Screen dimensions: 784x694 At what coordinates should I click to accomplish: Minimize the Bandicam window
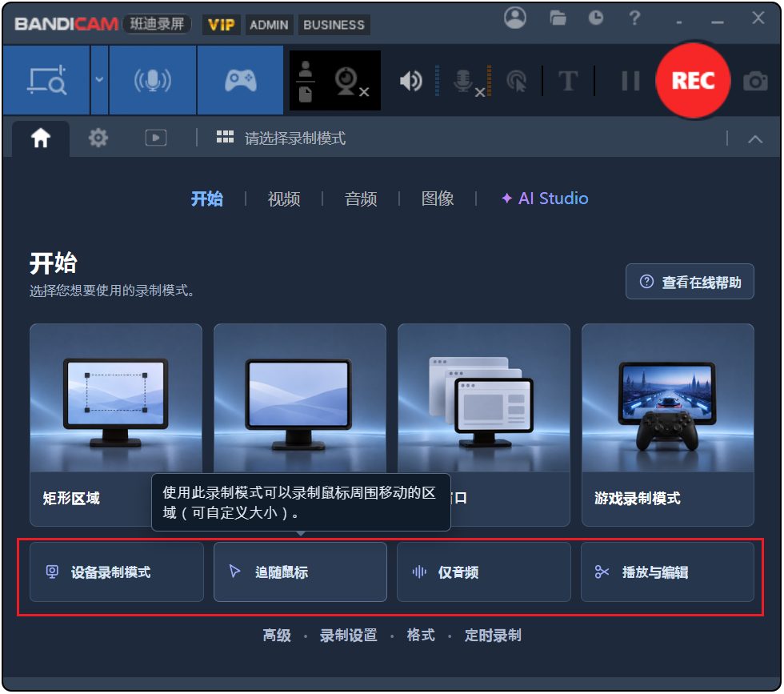718,21
